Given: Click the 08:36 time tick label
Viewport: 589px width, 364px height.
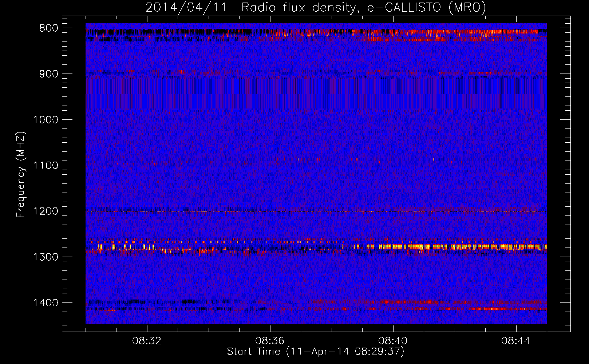Looking at the screenshot, I should 270,341.
